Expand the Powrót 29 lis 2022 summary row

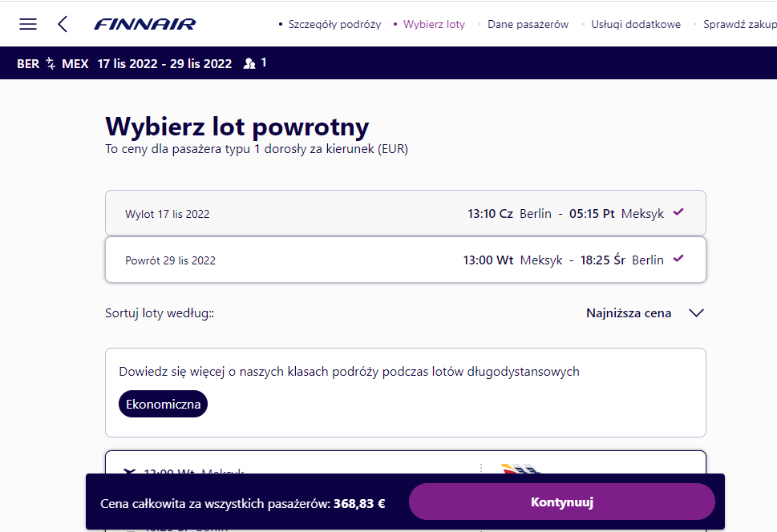[x=406, y=260]
